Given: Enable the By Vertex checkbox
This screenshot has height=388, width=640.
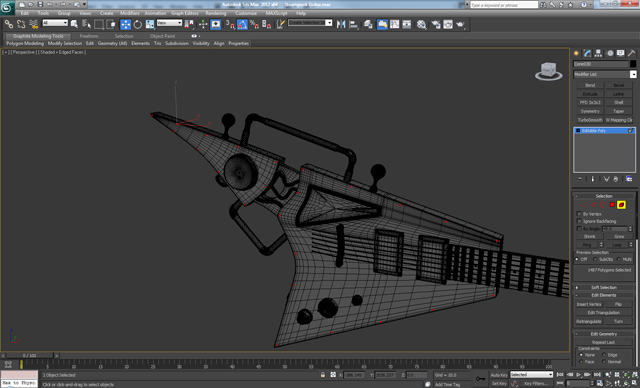Looking at the screenshot, I should (x=579, y=214).
